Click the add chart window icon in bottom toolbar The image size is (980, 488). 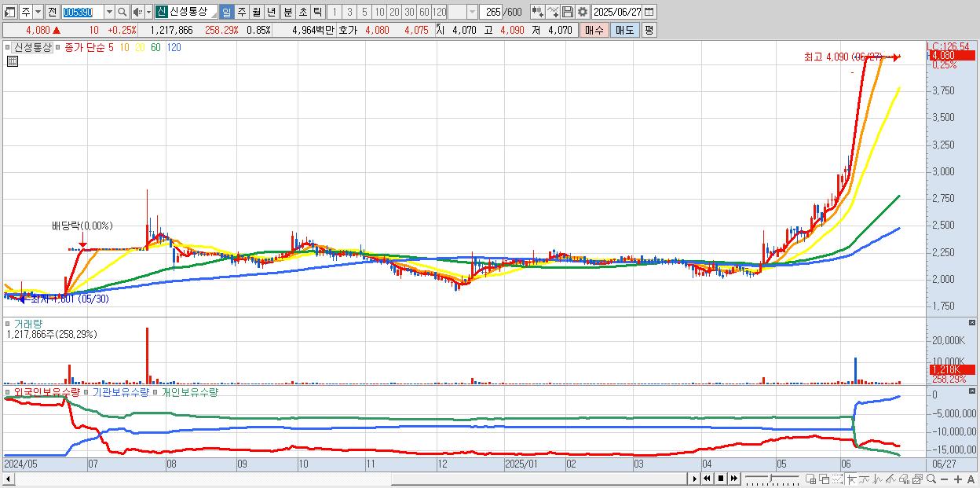point(811,479)
